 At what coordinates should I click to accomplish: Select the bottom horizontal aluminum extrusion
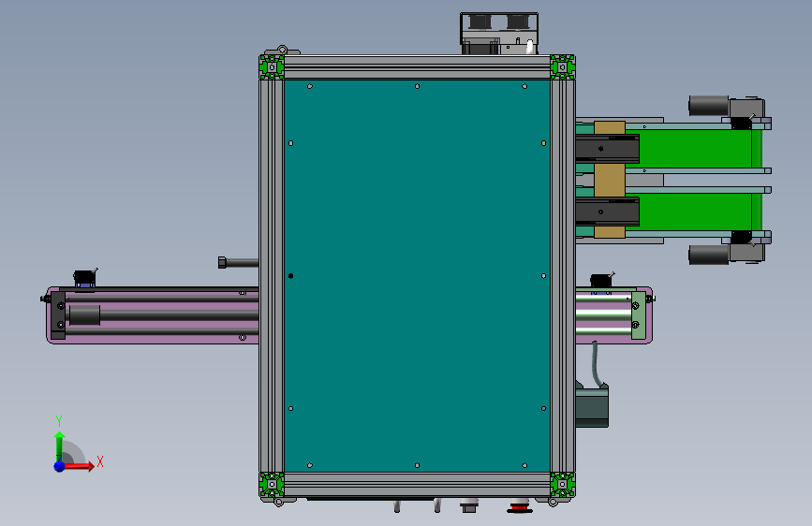click(417, 485)
